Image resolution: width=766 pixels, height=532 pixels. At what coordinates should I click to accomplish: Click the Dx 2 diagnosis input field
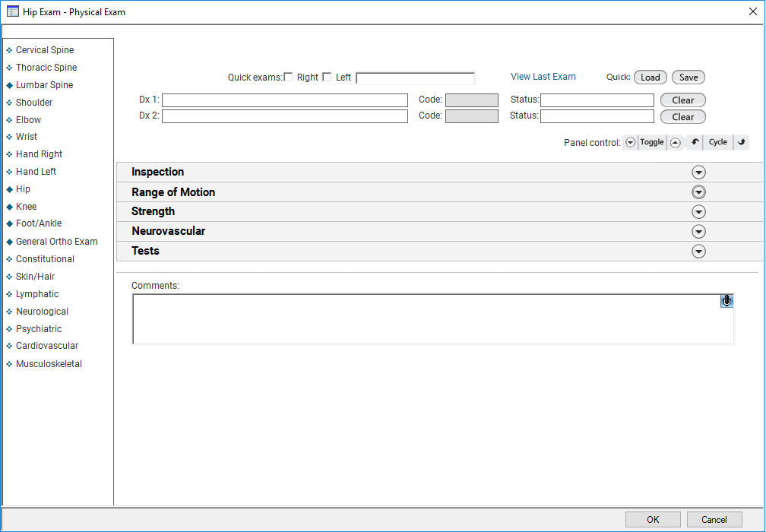(x=285, y=116)
